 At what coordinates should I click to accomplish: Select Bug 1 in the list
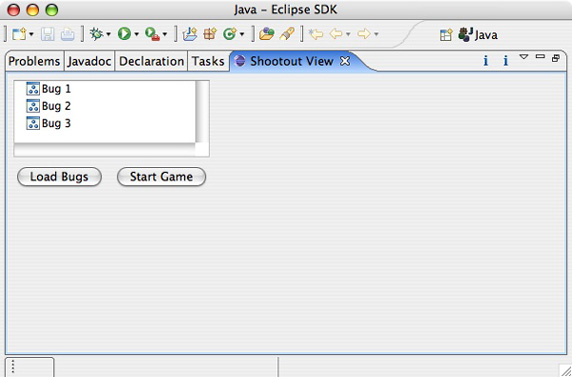pyautogui.click(x=105, y=89)
